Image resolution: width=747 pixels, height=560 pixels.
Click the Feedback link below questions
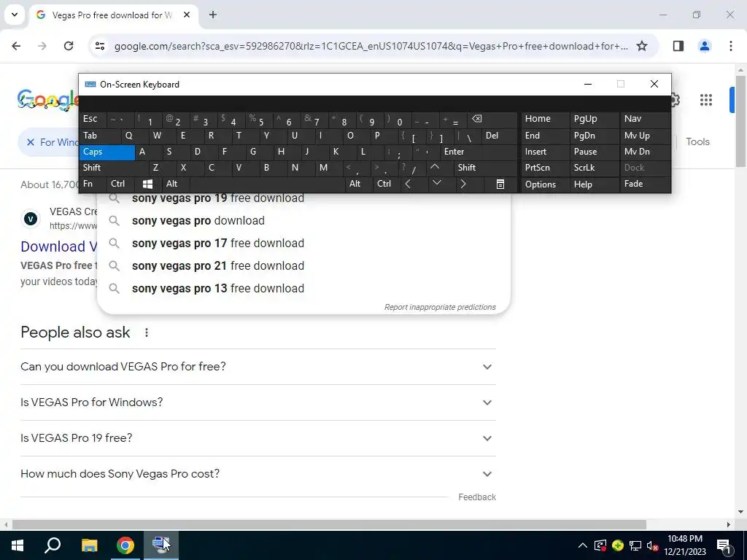(477, 497)
